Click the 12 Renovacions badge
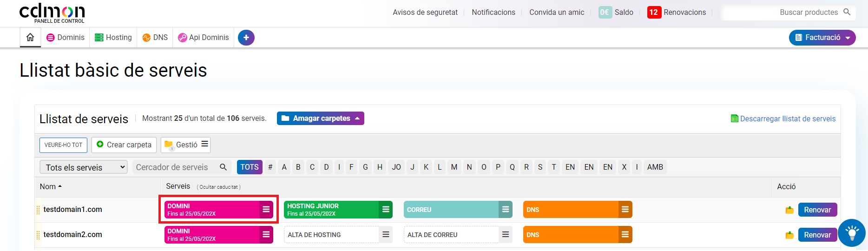 point(653,13)
